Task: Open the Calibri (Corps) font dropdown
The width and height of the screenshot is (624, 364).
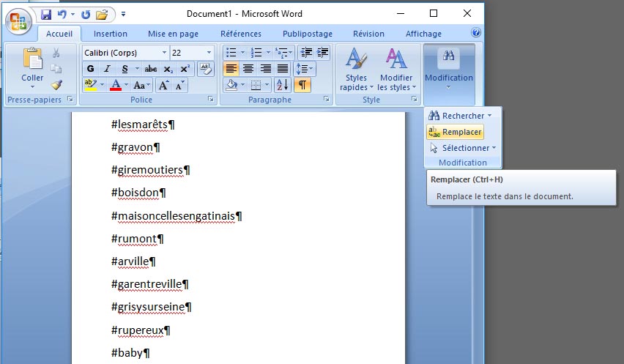Action: pyautogui.click(x=164, y=53)
